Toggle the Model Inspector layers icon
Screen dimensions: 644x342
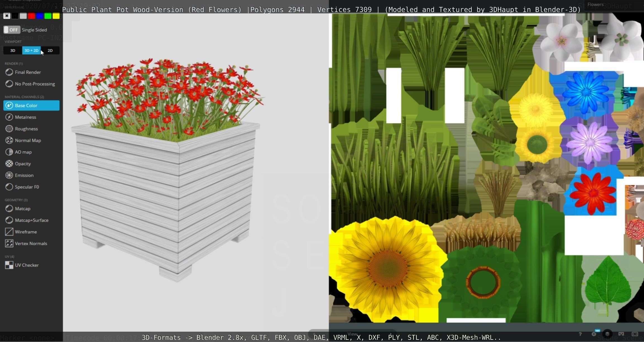pyautogui.click(x=607, y=334)
